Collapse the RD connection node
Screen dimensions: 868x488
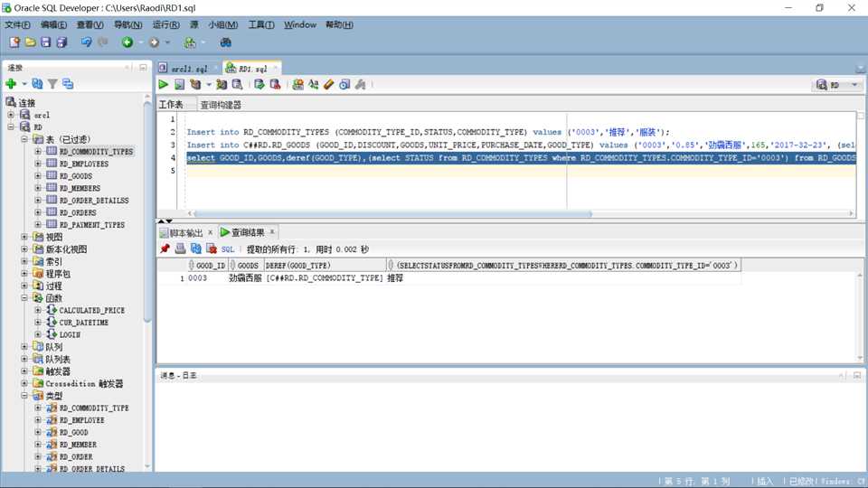(x=11, y=127)
